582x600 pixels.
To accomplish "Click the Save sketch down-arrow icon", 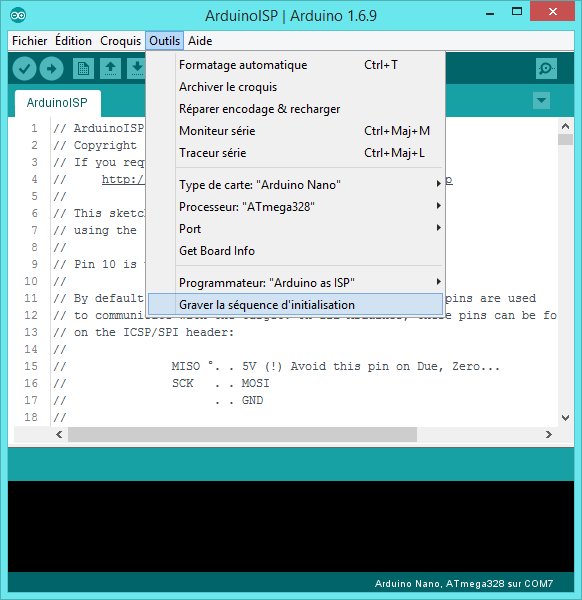I will point(137,69).
